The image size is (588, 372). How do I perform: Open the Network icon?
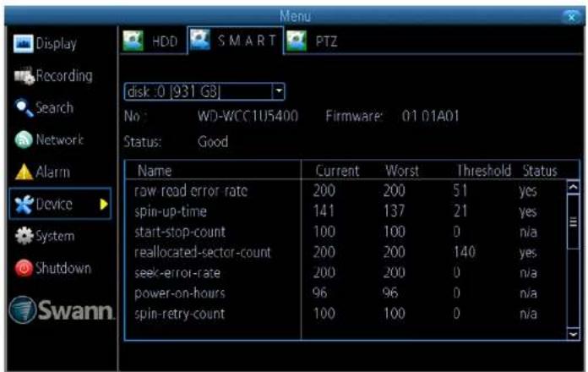coord(24,140)
